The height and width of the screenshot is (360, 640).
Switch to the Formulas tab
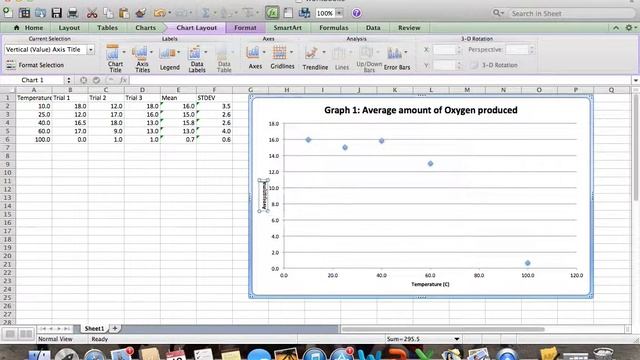pyautogui.click(x=333, y=28)
